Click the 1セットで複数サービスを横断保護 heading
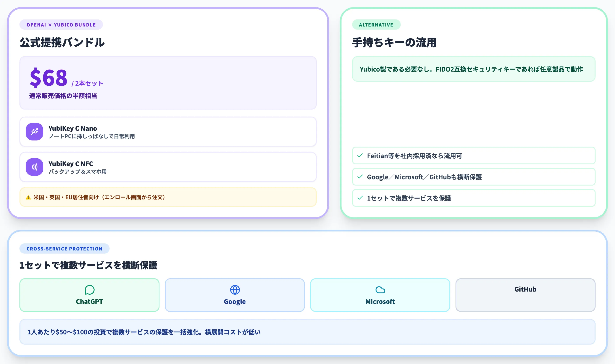Viewport: 615px width, 364px height. [x=88, y=265]
